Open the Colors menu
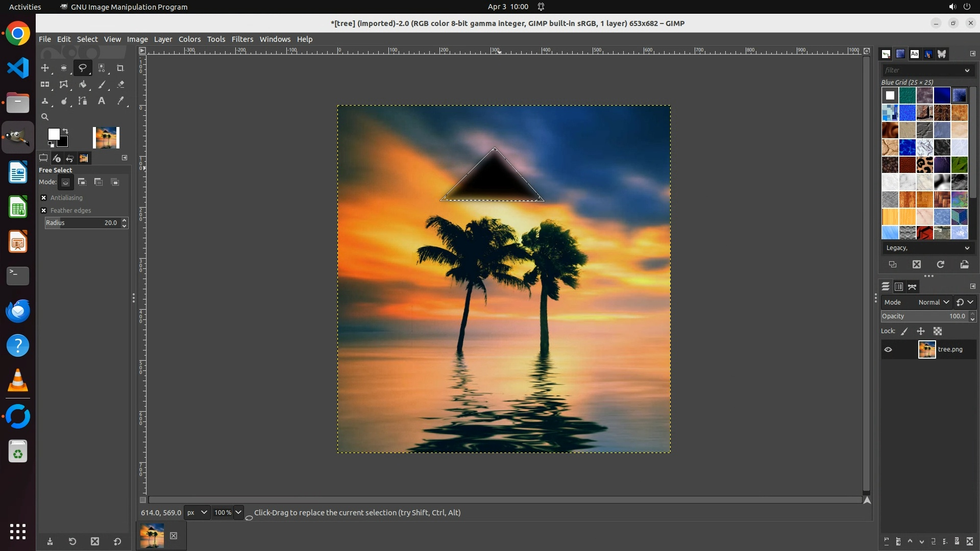 pyautogui.click(x=189, y=39)
